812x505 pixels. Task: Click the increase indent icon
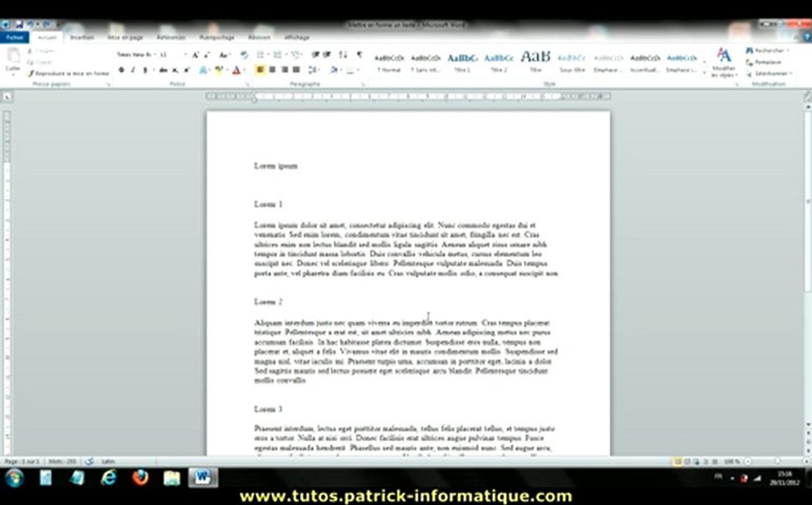[327, 55]
